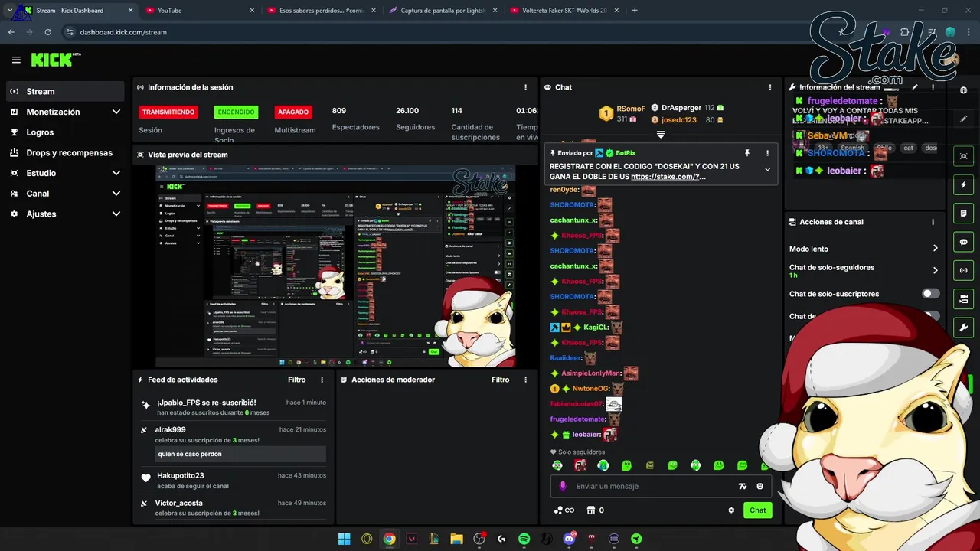980x551 pixels.
Task: Click the stream preview thumbnail
Action: (335, 266)
